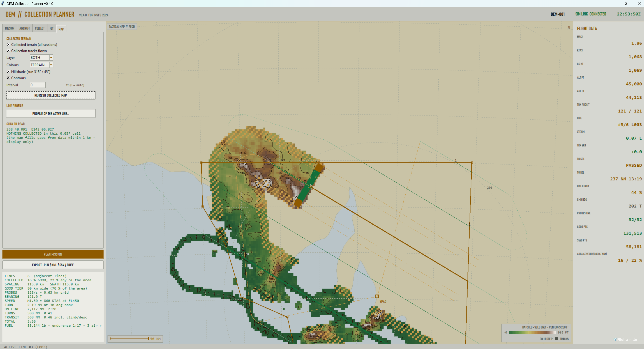Click the SIM LINK CONNECTED status
The image size is (644, 349).
[x=590, y=14]
